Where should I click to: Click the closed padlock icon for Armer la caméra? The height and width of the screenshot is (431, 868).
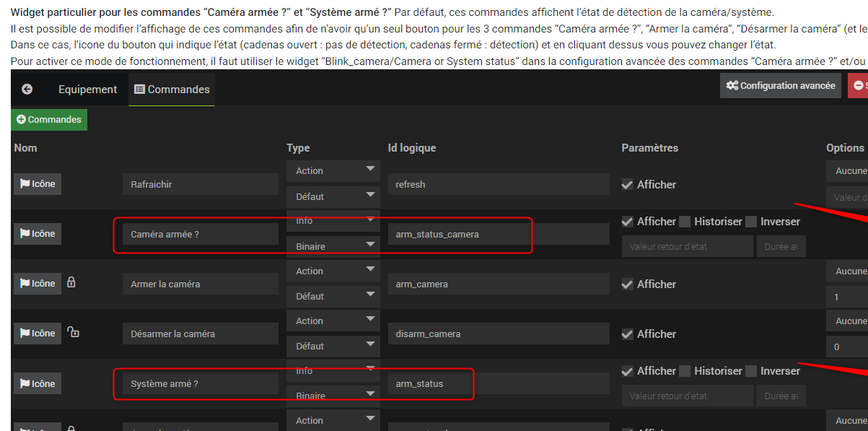(x=71, y=283)
